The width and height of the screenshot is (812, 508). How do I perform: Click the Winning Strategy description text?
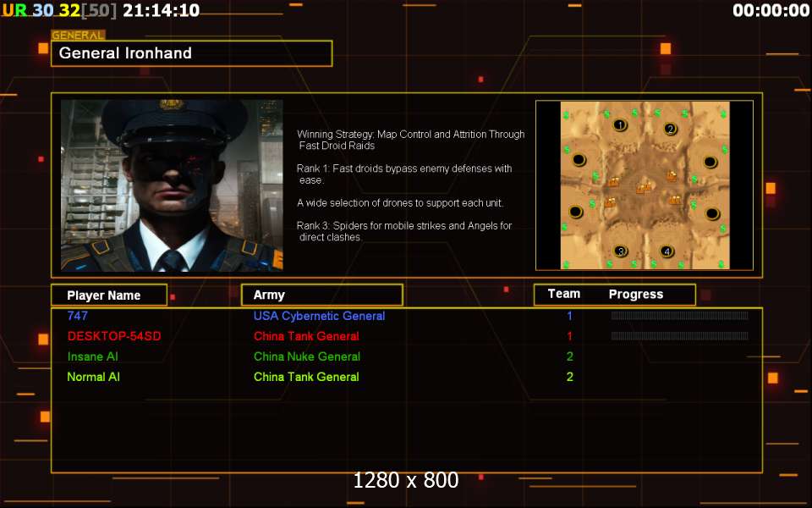pos(411,140)
